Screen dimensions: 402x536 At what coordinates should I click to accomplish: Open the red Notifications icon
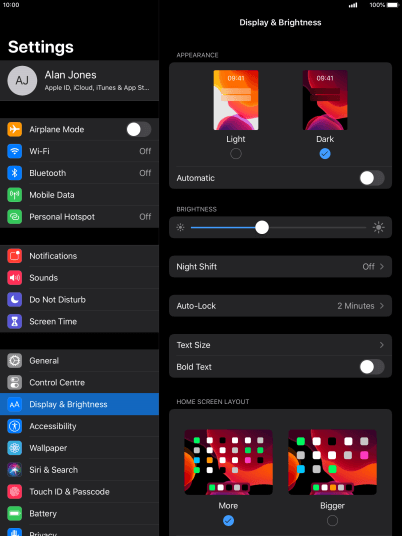14,256
